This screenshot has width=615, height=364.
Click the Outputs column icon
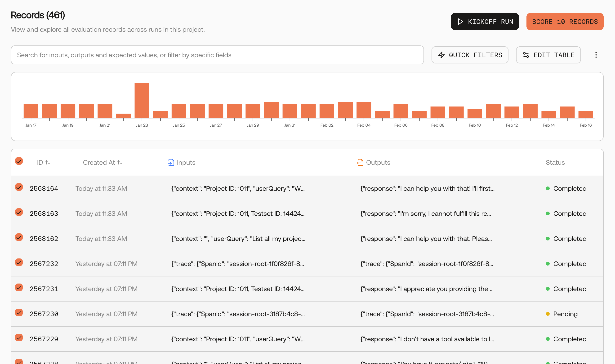click(x=360, y=162)
